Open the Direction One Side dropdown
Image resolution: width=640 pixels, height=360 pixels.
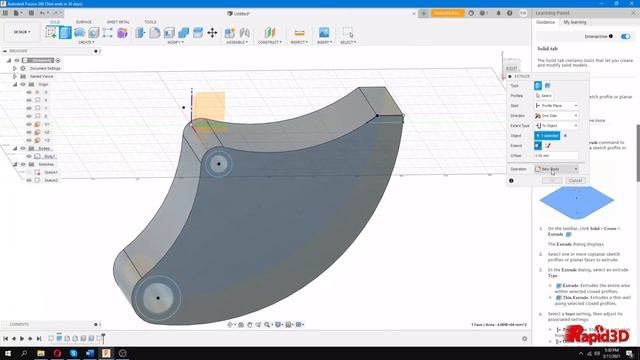pyautogui.click(x=556, y=116)
